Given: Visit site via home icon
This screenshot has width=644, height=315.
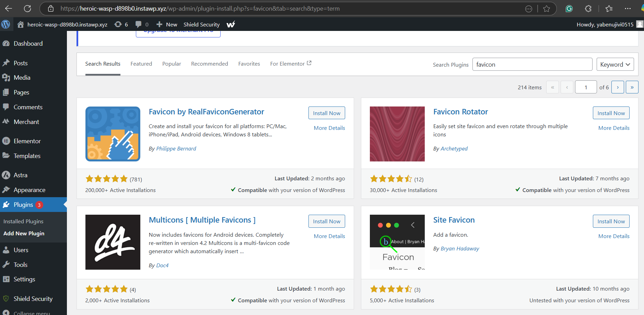Looking at the screenshot, I should 21,24.
